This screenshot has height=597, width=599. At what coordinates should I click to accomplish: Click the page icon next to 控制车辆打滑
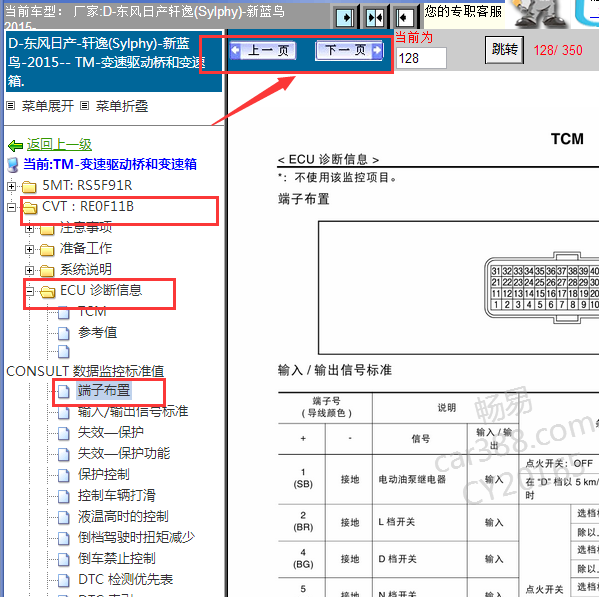(64, 497)
